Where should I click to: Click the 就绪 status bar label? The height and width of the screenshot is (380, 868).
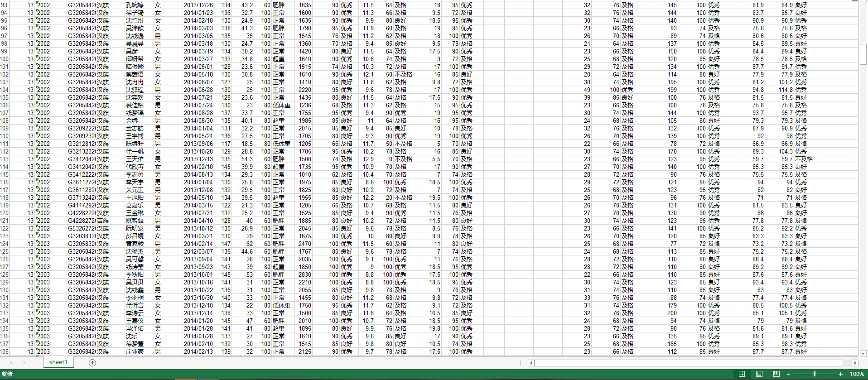(x=7, y=374)
